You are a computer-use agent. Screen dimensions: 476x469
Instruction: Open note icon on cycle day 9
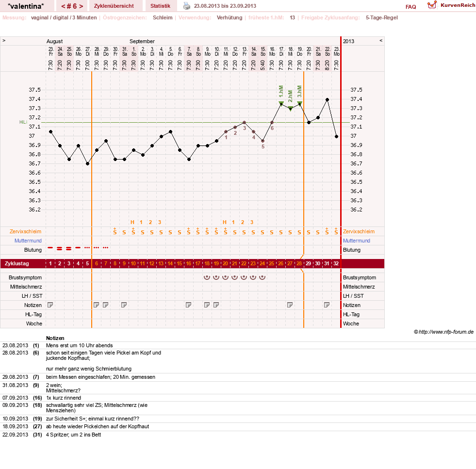124,305
